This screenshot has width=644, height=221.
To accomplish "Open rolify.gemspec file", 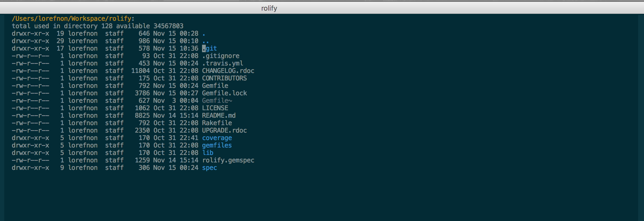I will coord(228,160).
